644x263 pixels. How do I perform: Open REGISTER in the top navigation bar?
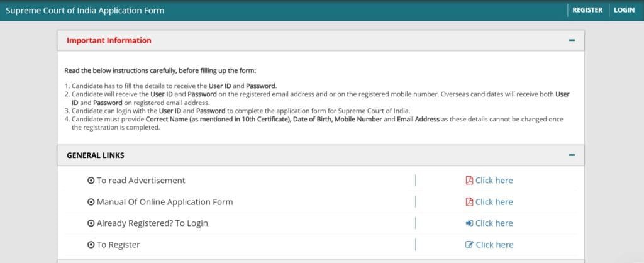tap(587, 10)
